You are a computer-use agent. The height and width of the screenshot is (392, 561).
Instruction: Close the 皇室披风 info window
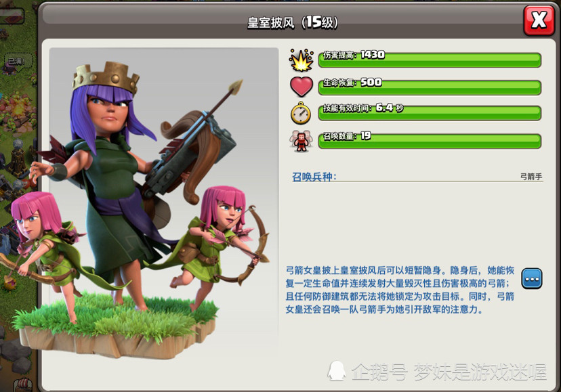pyautogui.click(x=539, y=20)
